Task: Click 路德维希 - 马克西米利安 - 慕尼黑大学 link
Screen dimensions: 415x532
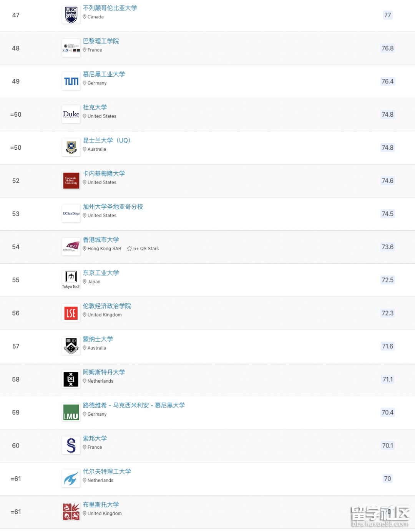Action: [x=134, y=405]
